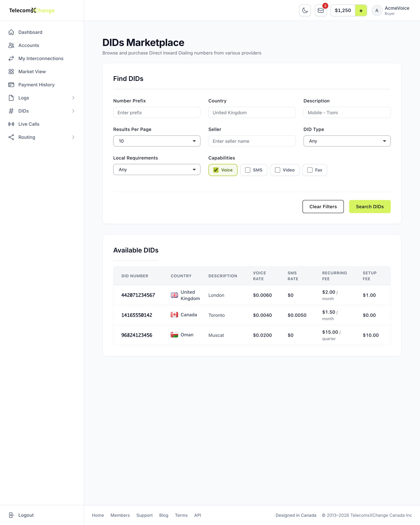The image size is (420, 525).
Task: Click the $1,250 balance display
Action: (343, 10)
